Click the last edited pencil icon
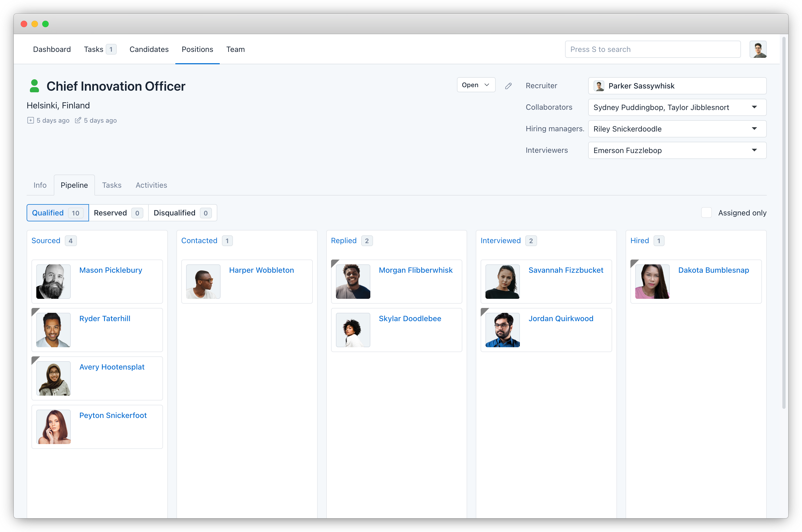 pyautogui.click(x=78, y=120)
